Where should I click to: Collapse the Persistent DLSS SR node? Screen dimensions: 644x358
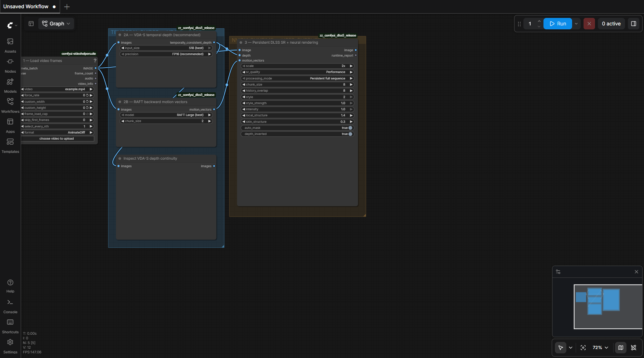[x=241, y=43]
